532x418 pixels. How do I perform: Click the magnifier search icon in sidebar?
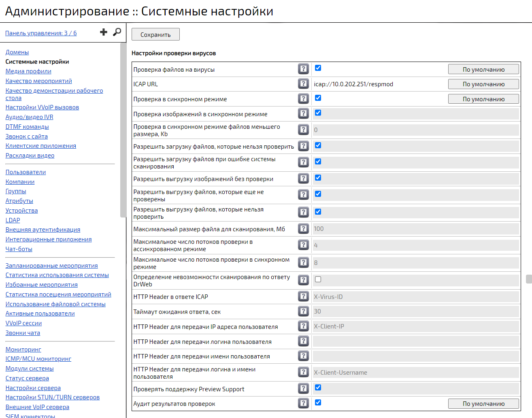pos(117,32)
